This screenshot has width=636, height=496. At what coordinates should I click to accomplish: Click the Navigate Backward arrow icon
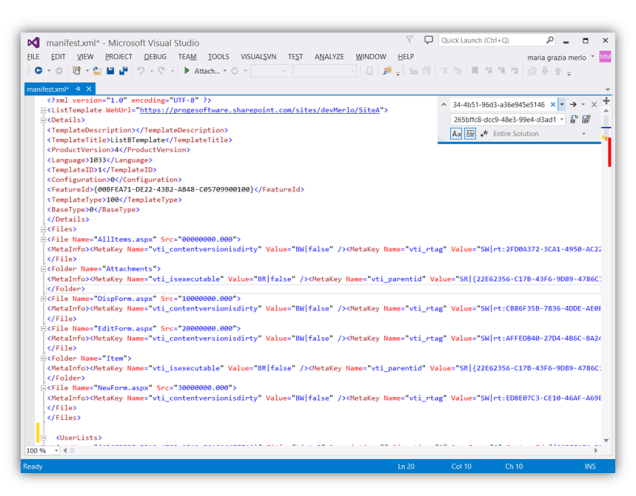point(39,71)
